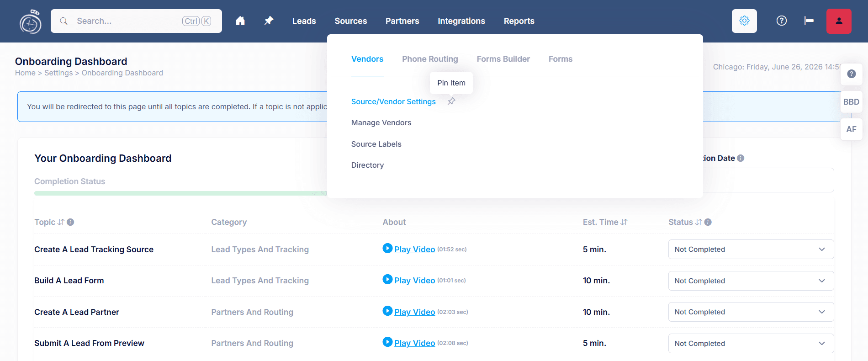Open the Reports menu
Screen dimensions: 868x361
tap(519, 21)
